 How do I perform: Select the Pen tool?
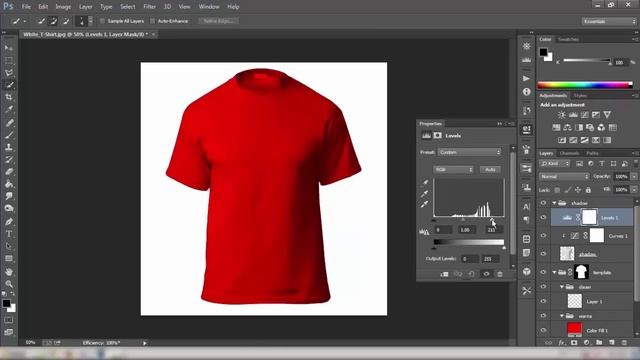9,222
